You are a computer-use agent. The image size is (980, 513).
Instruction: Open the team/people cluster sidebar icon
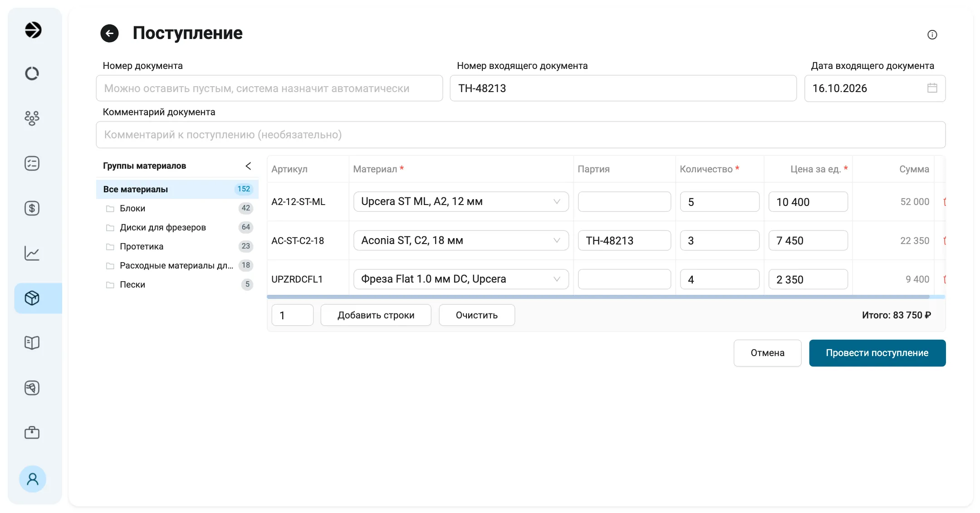(32, 118)
